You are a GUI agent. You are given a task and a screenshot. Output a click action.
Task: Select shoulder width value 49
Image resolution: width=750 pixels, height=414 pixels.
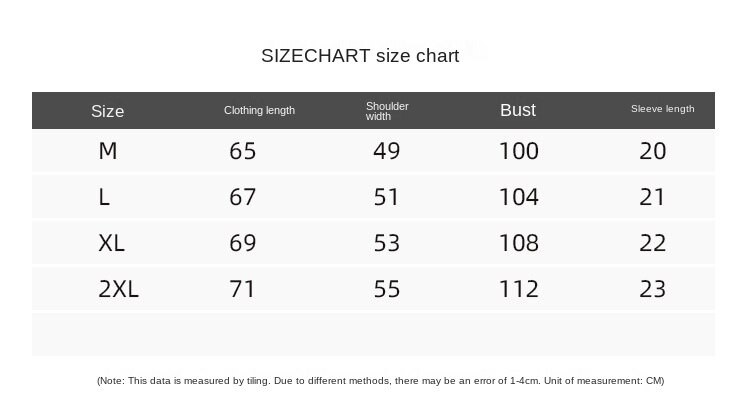click(x=386, y=151)
